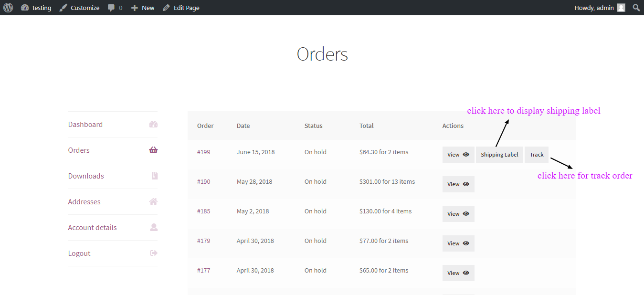
Task: Click the $301.00 for 13 items total
Action: point(387,182)
